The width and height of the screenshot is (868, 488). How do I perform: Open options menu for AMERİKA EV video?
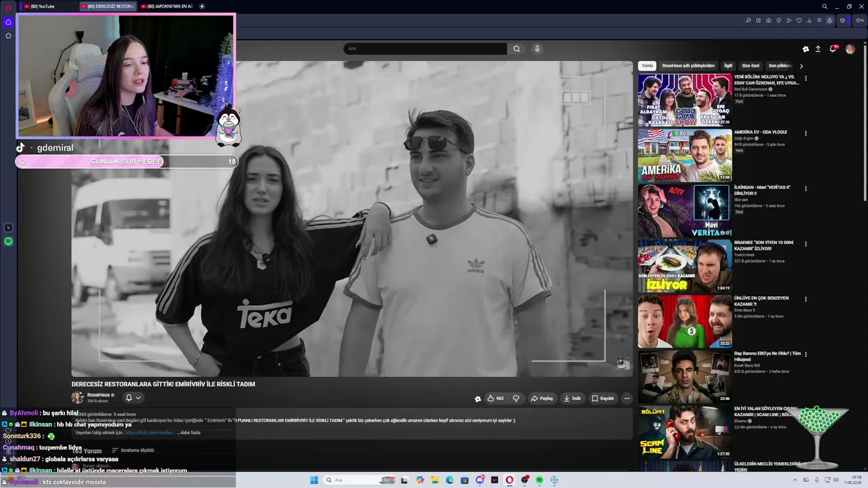[x=806, y=134]
